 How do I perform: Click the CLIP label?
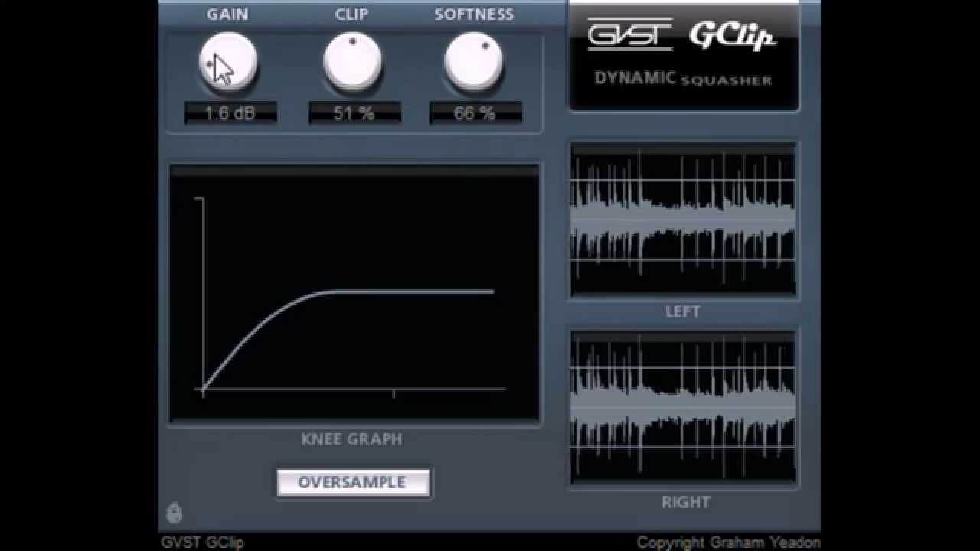(351, 15)
